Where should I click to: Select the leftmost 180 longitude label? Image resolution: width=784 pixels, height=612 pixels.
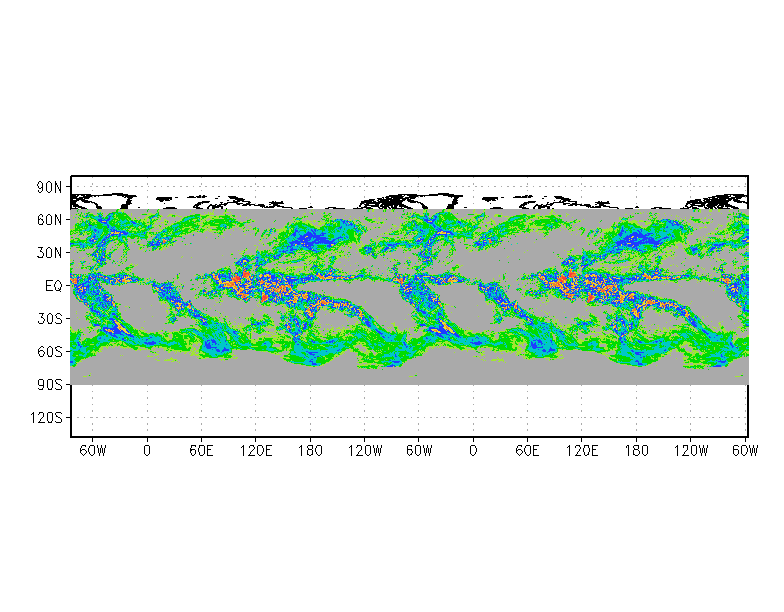pyautogui.click(x=310, y=451)
